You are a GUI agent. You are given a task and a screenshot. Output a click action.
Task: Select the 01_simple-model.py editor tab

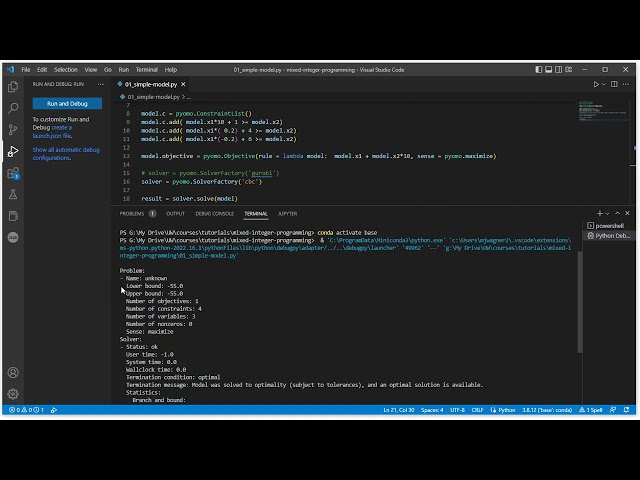point(151,84)
